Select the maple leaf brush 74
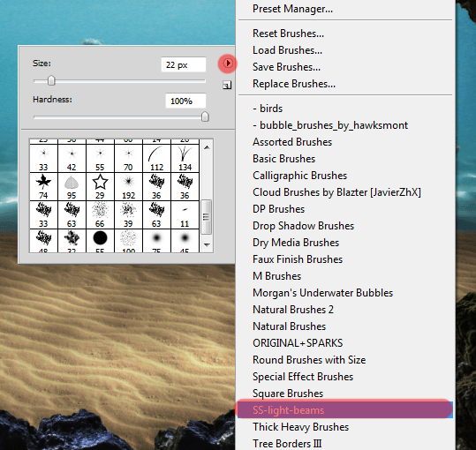Image resolution: width=476 pixels, height=450 pixels. point(43,186)
